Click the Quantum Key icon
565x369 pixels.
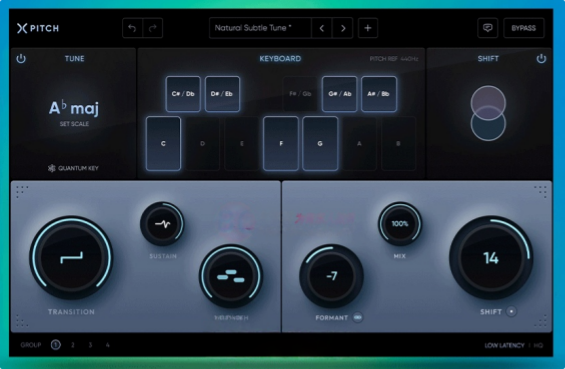coord(52,168)
